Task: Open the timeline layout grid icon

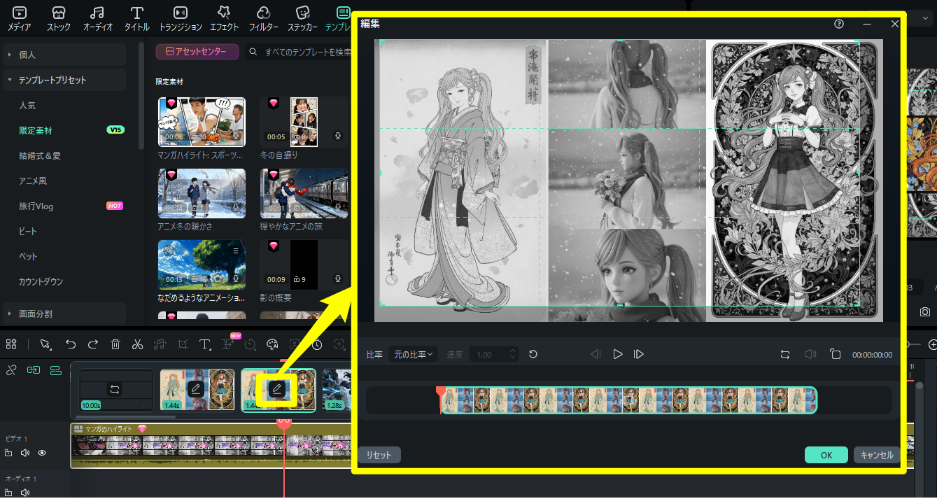Action: point(11,344)
